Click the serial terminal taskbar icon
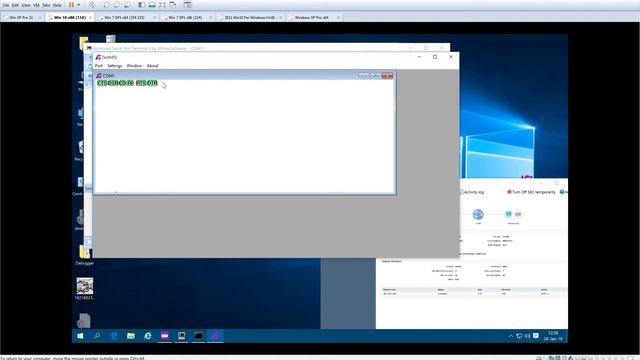The width and height of the screenshot is (640, 360). point(181,336)
